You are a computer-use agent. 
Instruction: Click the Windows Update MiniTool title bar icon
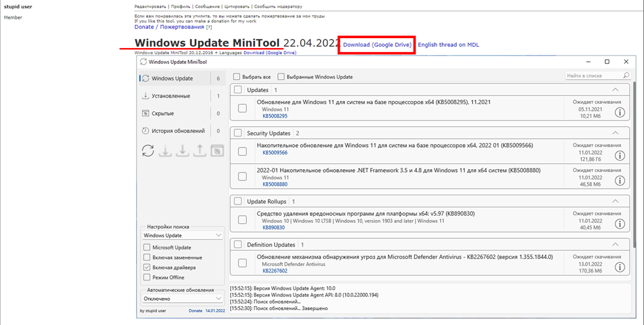point(143,62)
